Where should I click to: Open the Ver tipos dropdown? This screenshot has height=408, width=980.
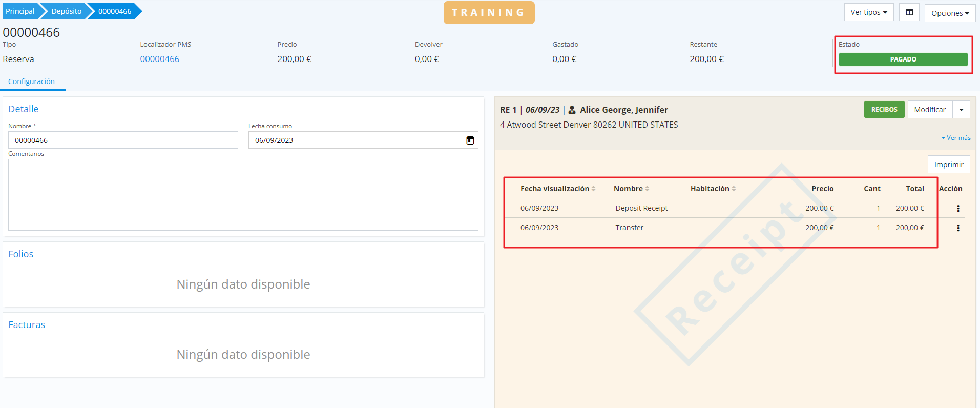pyautogui.click(x=868, y=12)
